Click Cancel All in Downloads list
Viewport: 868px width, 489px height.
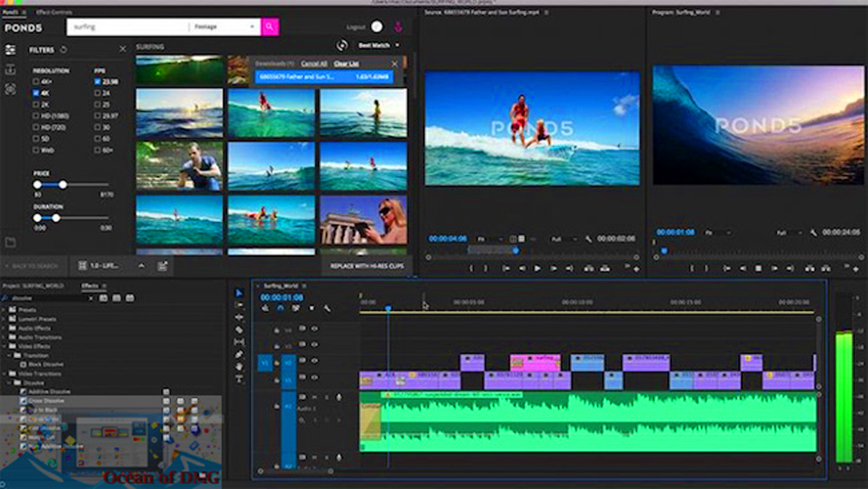pos(314,63)
